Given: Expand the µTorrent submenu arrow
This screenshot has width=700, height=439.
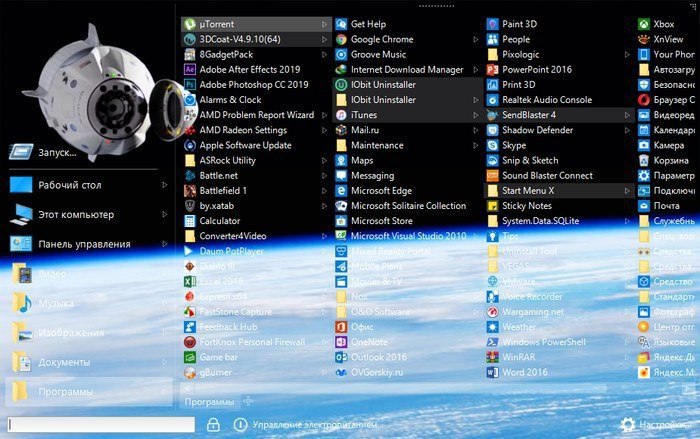Looking at the screenshot, I should coord(325,24).
